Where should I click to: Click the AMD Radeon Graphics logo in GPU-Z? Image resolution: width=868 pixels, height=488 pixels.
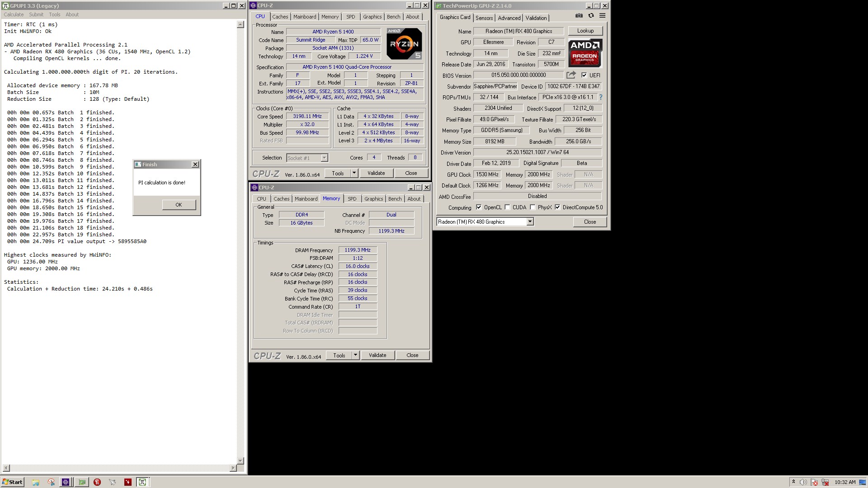coord(585,53)
